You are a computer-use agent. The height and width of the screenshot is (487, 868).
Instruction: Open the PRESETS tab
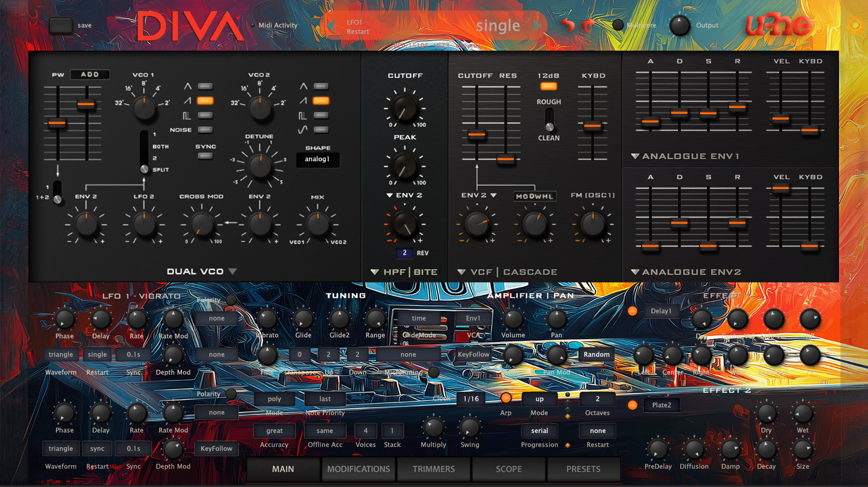coord(583,469)
